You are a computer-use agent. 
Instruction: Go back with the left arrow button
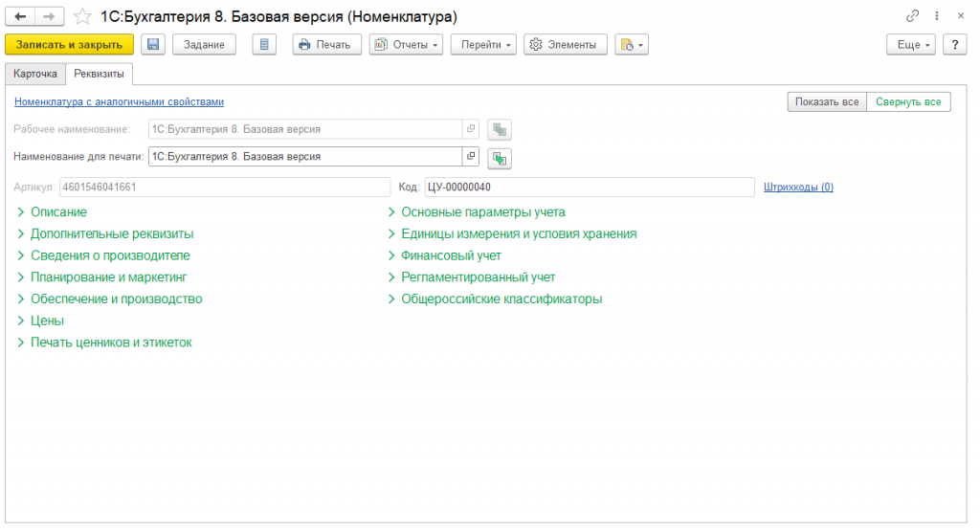(20, 17)
